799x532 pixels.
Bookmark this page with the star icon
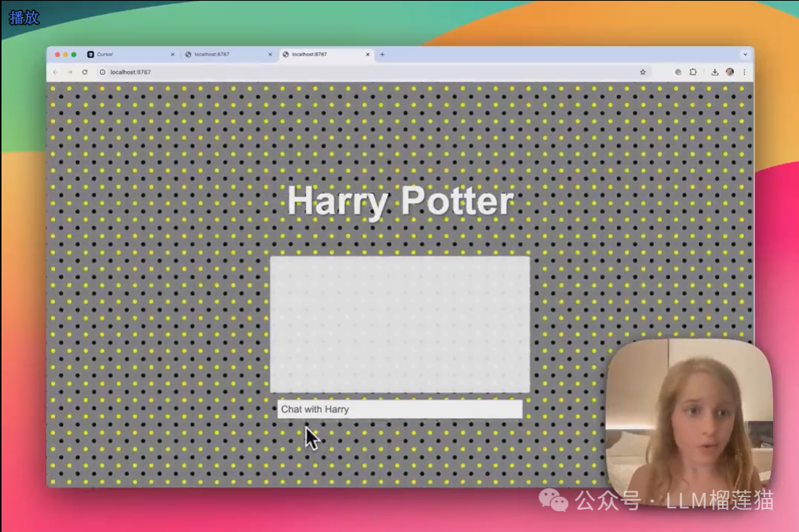coord(643,73)
